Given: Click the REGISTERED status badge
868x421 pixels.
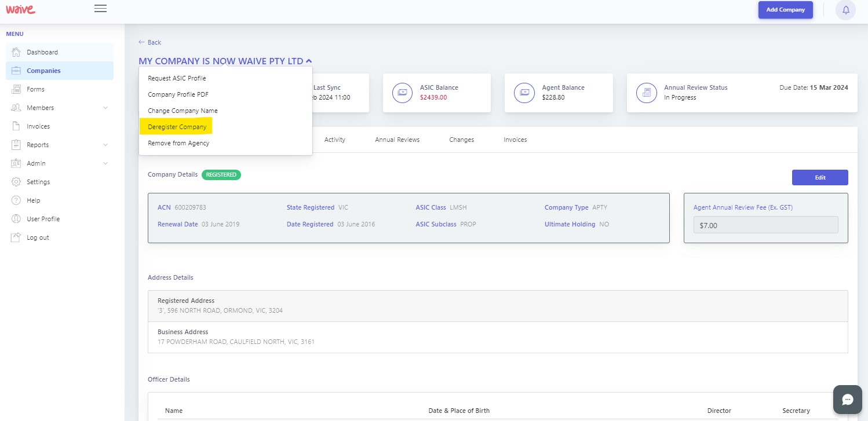Looking at the screenshot, I should [x=221, y=174].
